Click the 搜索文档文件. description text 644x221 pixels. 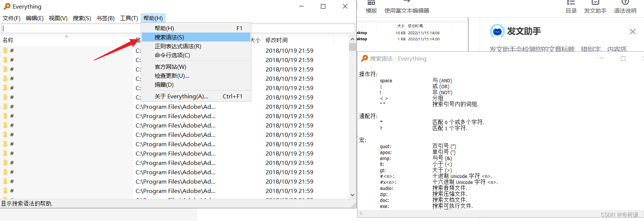(450, 200)
